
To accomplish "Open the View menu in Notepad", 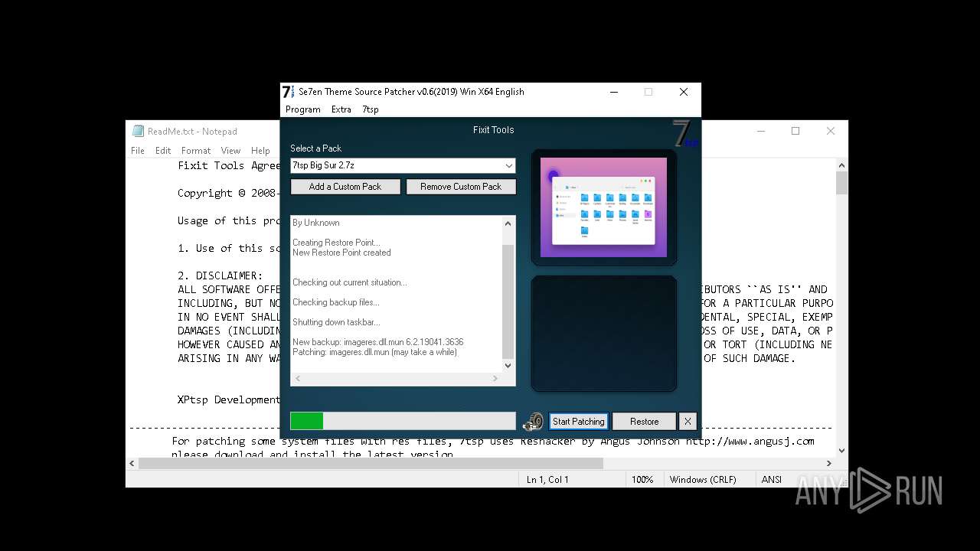I will pos(230,151).
